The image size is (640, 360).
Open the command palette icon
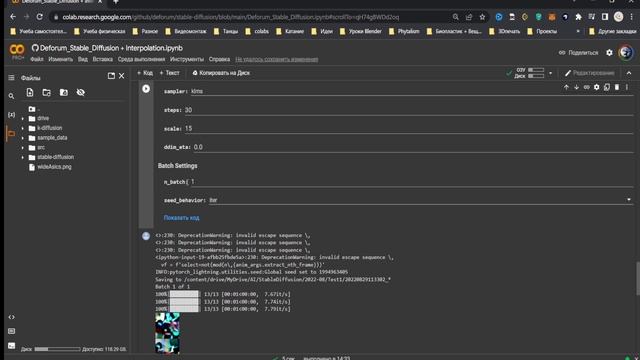11,331
